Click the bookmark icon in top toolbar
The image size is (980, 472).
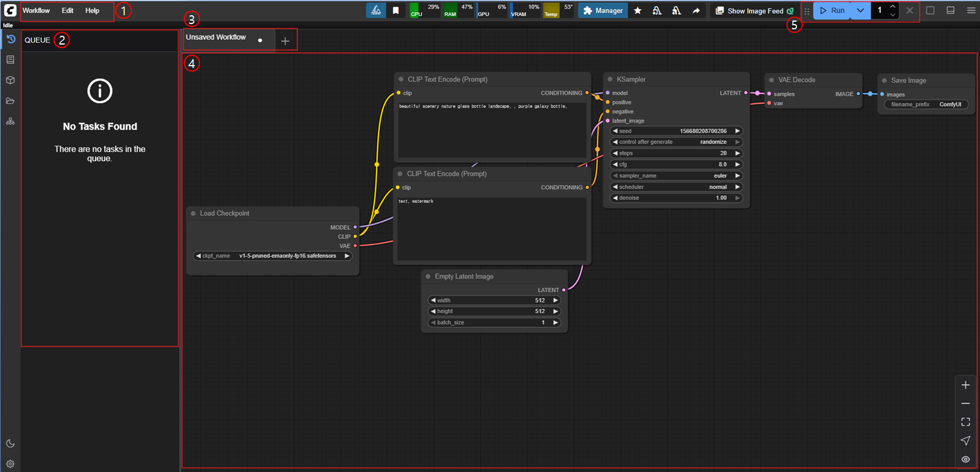tap(396, 11)
